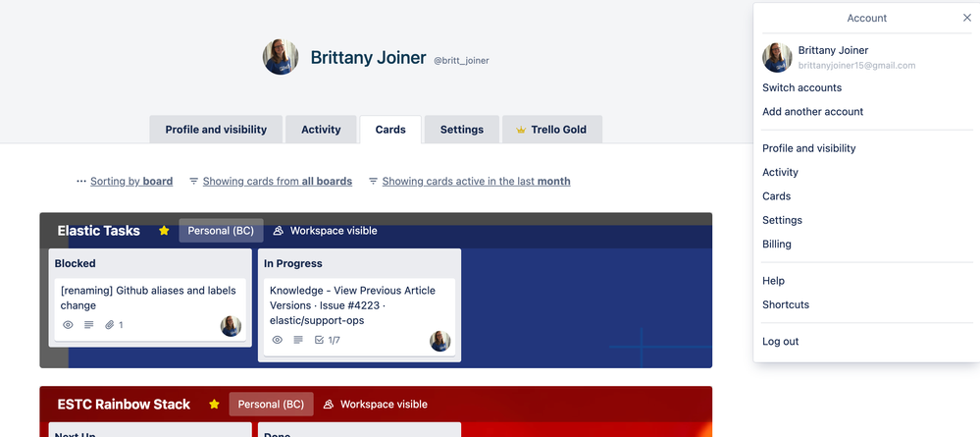Click the Blocked list title

pos(75,263)
